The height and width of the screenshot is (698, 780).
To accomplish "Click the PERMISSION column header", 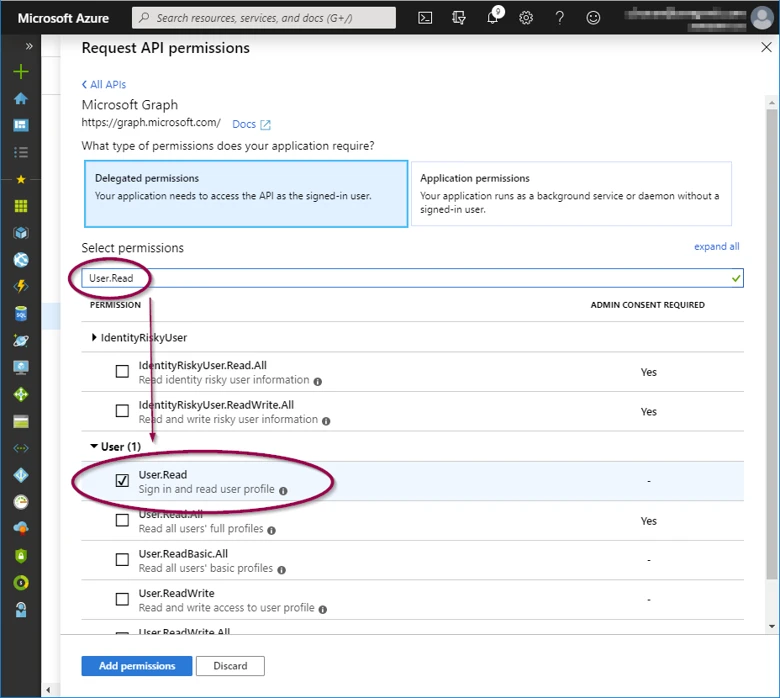I will (115, 304).
